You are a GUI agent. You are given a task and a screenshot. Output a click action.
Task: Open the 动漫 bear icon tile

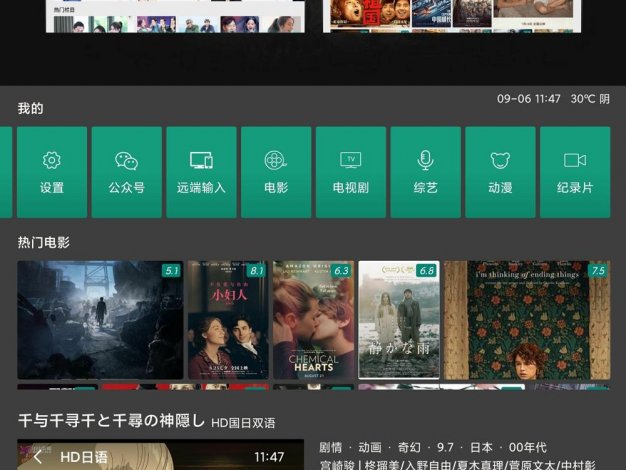pyautogui.click(x=500, y=172)
